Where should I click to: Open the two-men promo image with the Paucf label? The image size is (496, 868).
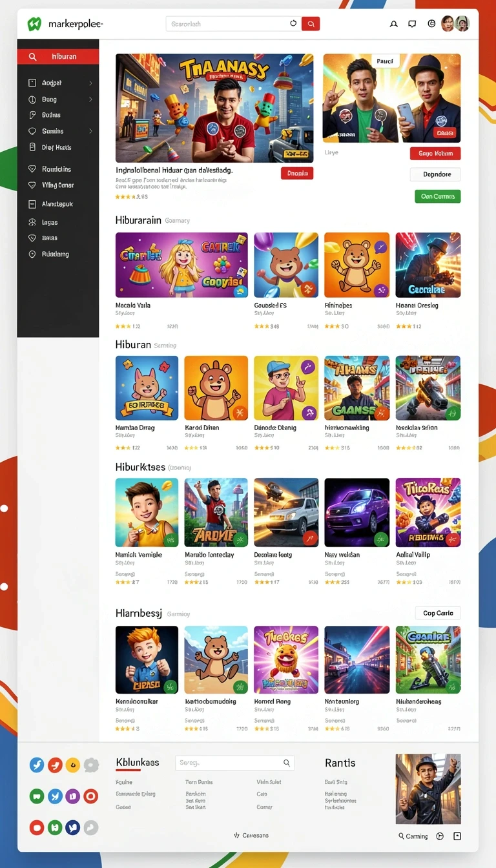point(392,98)
